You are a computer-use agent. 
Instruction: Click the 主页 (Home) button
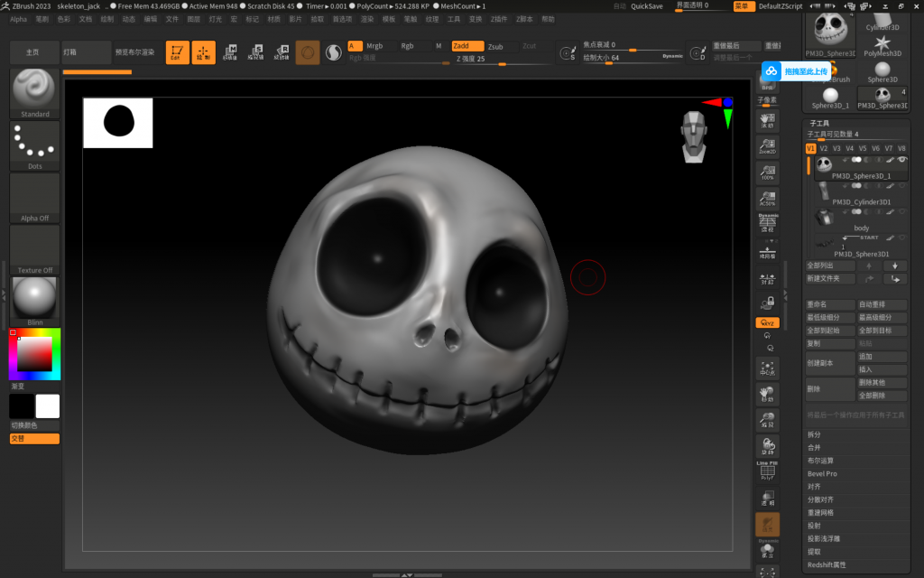point(34,52)
